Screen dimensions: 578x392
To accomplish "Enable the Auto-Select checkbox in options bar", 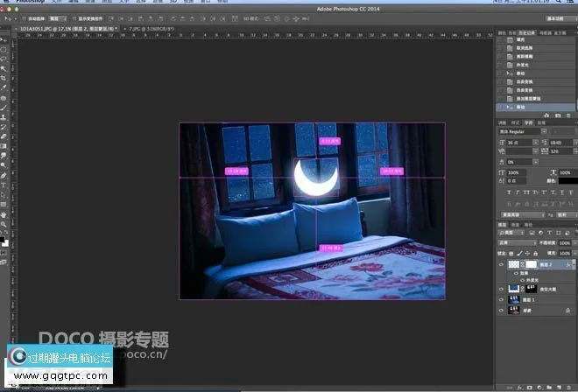I will (22, 17).
